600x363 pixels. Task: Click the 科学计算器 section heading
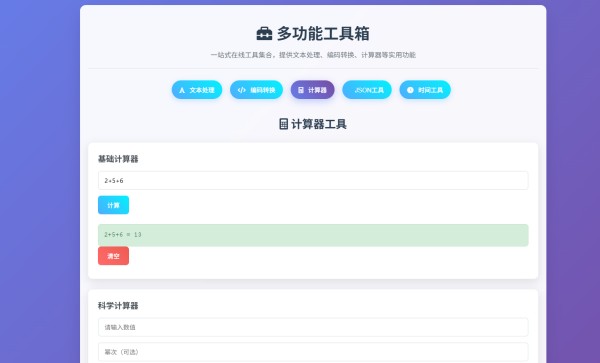(118, 306)
